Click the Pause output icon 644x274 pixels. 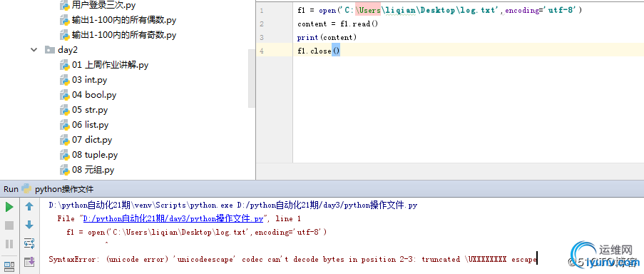pos(9,244)
